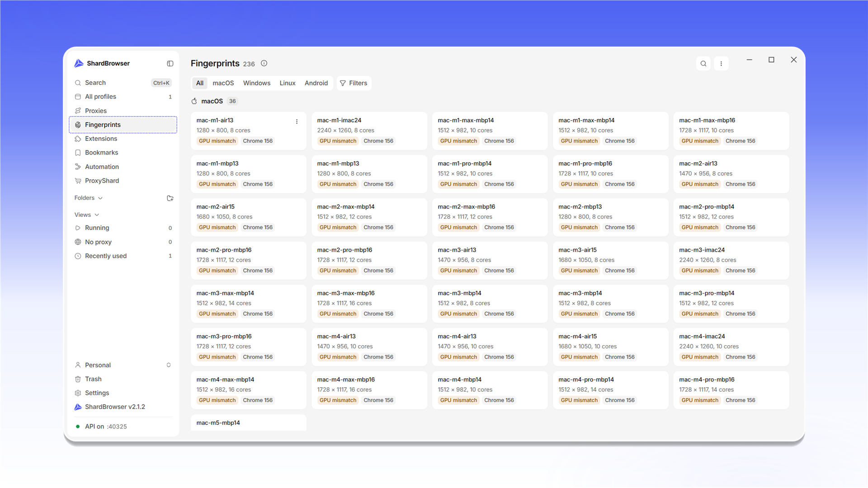Screen dimensions: 868x488
Task: Collapse the Views section
Action: pyautogui.click(x=87, y=215)
